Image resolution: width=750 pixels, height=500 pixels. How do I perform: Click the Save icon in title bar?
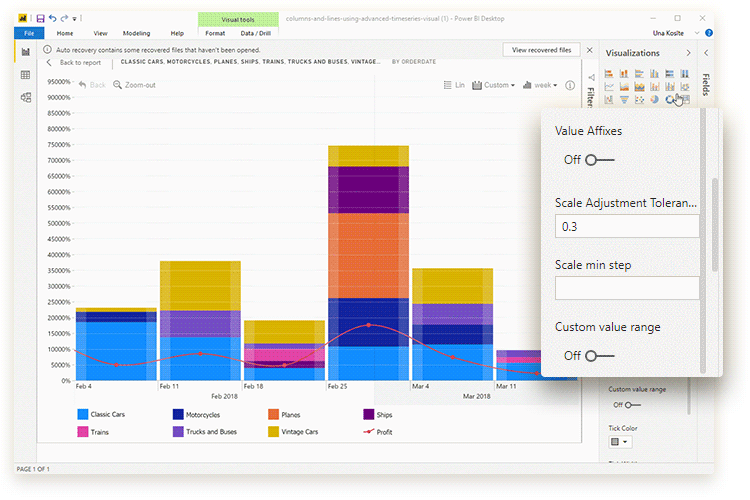(40, 19)
